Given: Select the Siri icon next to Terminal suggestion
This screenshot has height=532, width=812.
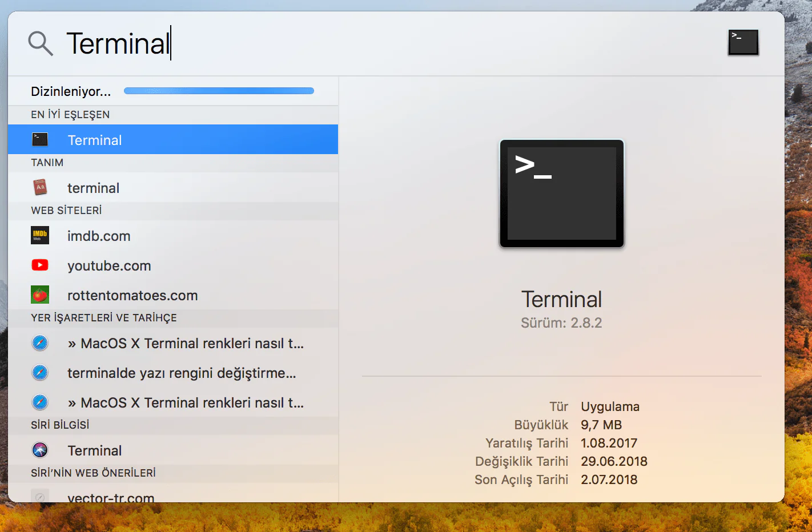Looking at the screenshot, I should click(x=39, y=450).
